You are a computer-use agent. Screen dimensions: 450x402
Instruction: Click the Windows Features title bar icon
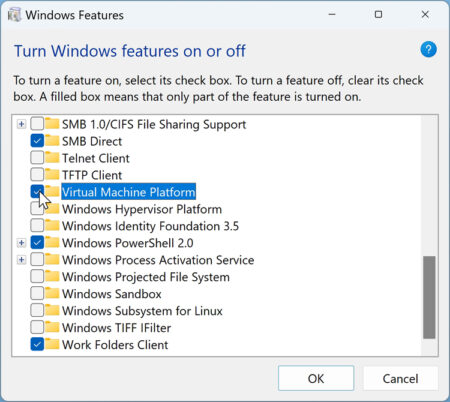pyautogui.click(x=14, y=15)
